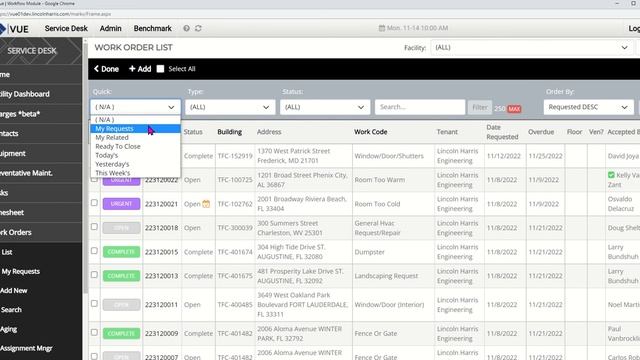Select Ready To Close option

(135, 146)
